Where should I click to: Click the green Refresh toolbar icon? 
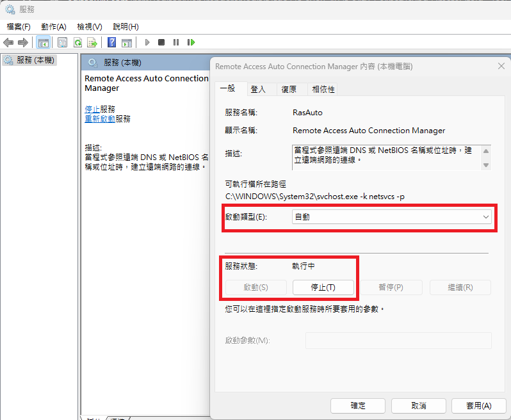[x=77, y=42]
